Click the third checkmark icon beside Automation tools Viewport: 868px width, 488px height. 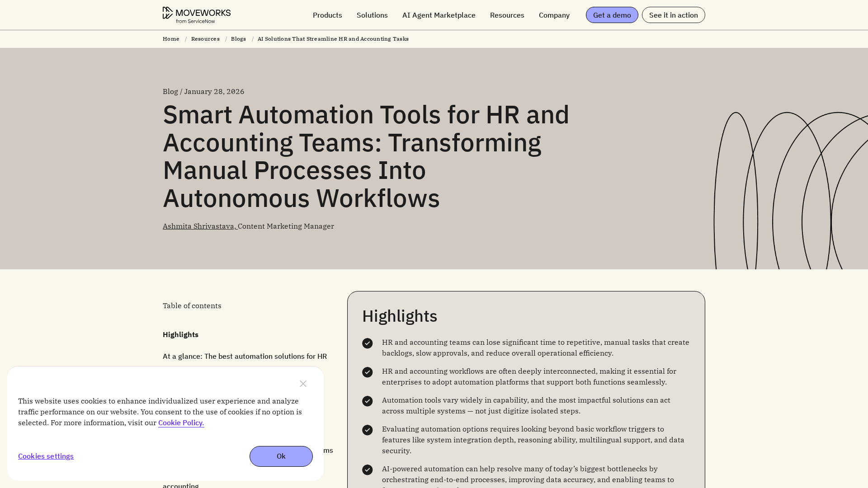point(368,401)
